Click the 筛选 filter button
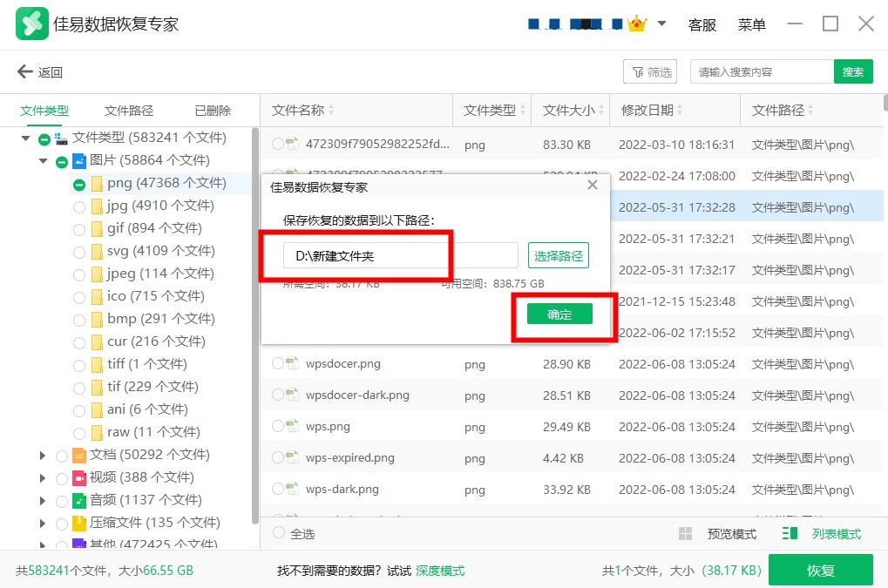Viewport: 888px width, 588px height. [x=650, y=72]
